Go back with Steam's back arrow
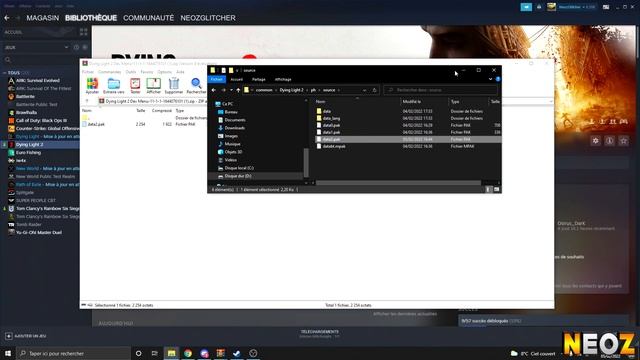 click(7, 18)
